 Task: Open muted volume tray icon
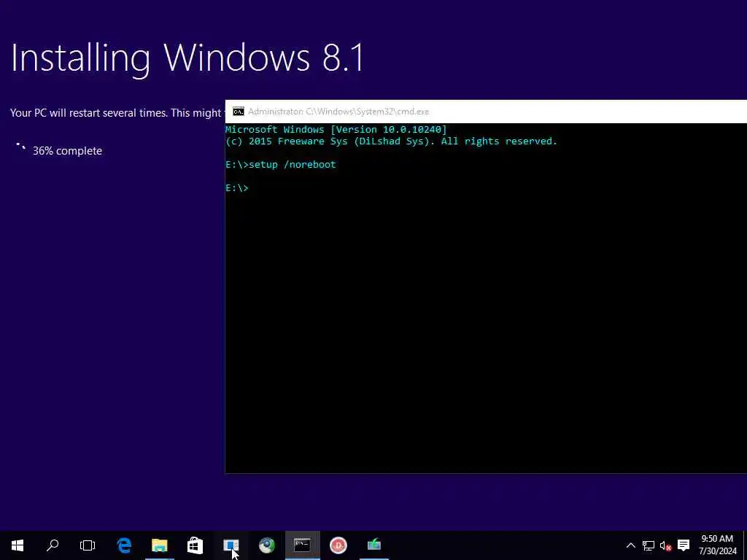665,545
